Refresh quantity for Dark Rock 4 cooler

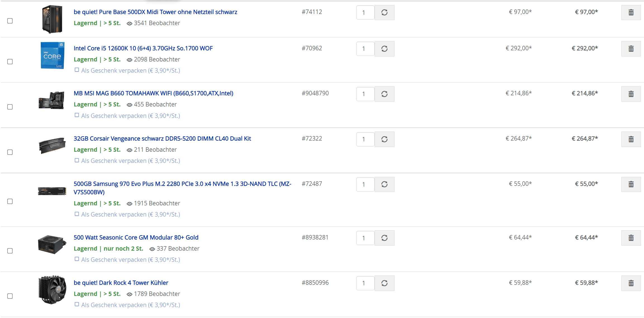(x=384, y=283)
